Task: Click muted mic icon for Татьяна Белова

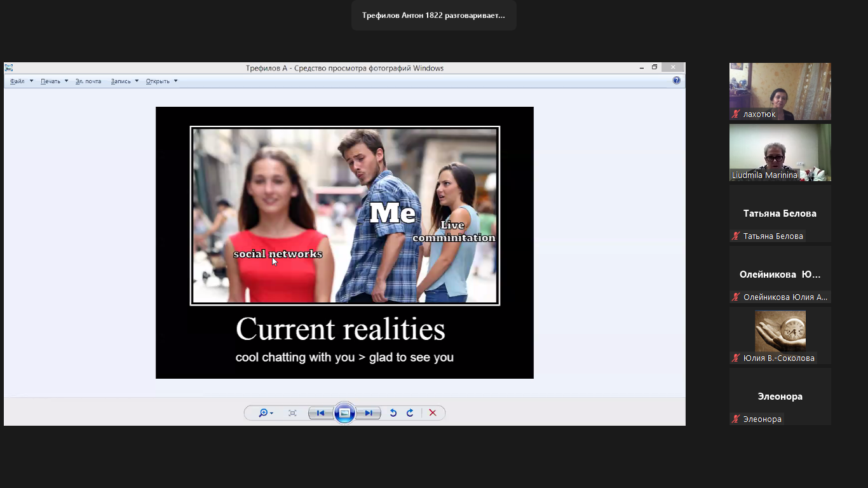Action: pyautogui.click(x=736, y=236)
